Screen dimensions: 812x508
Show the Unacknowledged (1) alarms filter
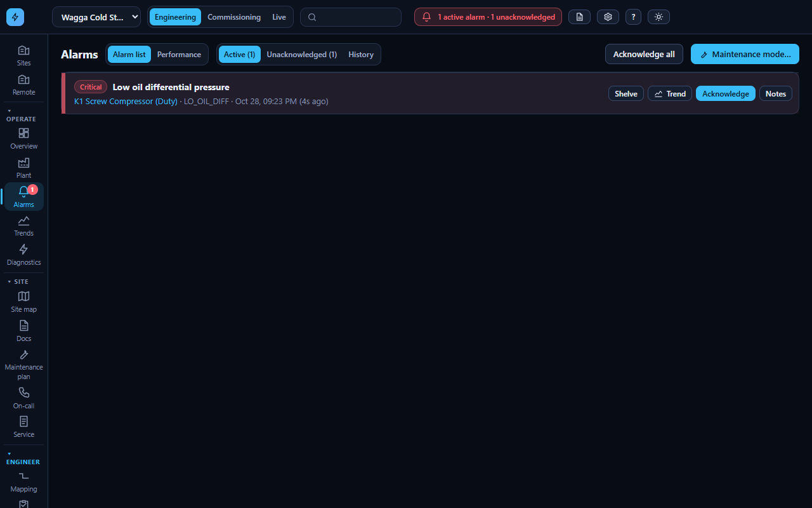point(301,55)
